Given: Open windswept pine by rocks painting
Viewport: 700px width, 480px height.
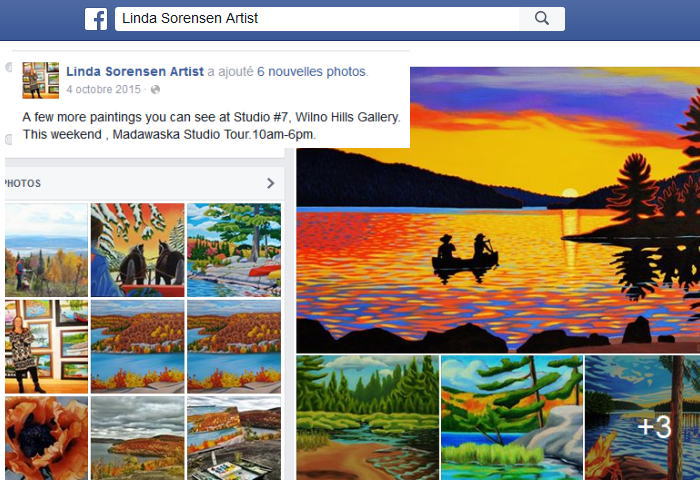Looking at the screenshot, I should (512, 417).
